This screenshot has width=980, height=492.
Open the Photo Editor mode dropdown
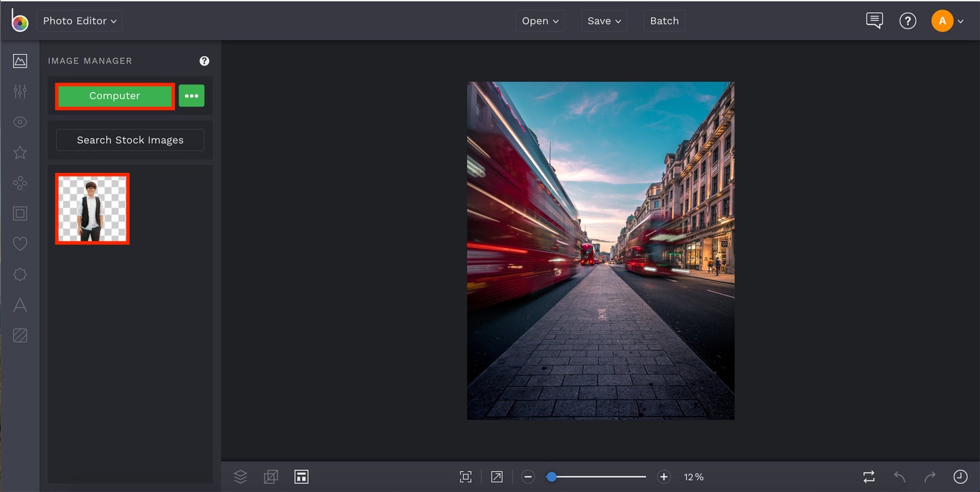[79, 20]
